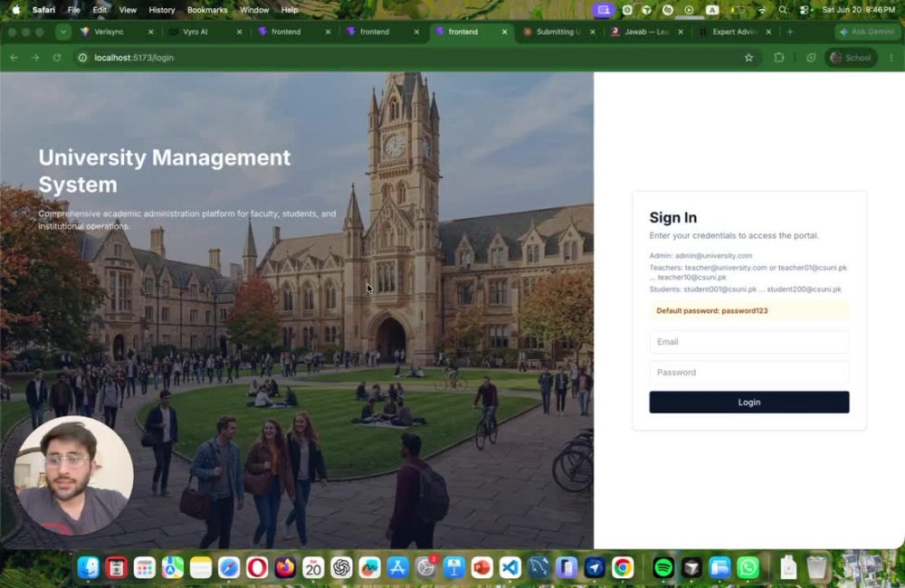
Task: Click the 'Admin: admin@university.com' text
Action: click(700, 256)
